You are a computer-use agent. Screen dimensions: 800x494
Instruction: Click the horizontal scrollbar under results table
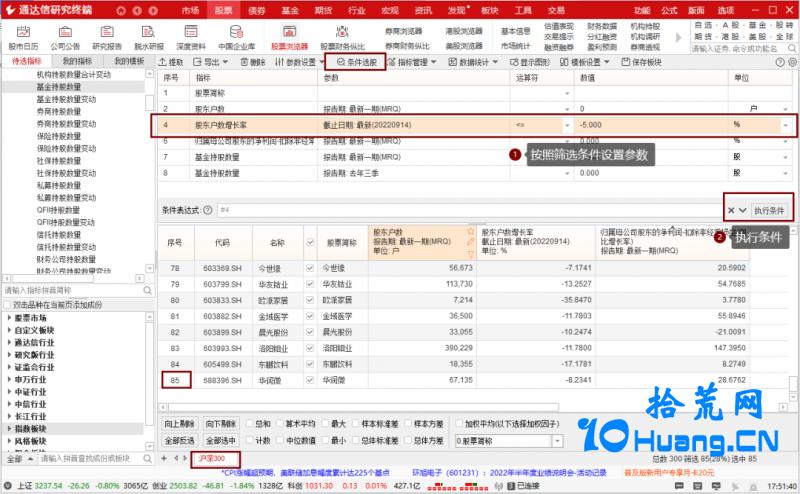click(x=363, y=407)
